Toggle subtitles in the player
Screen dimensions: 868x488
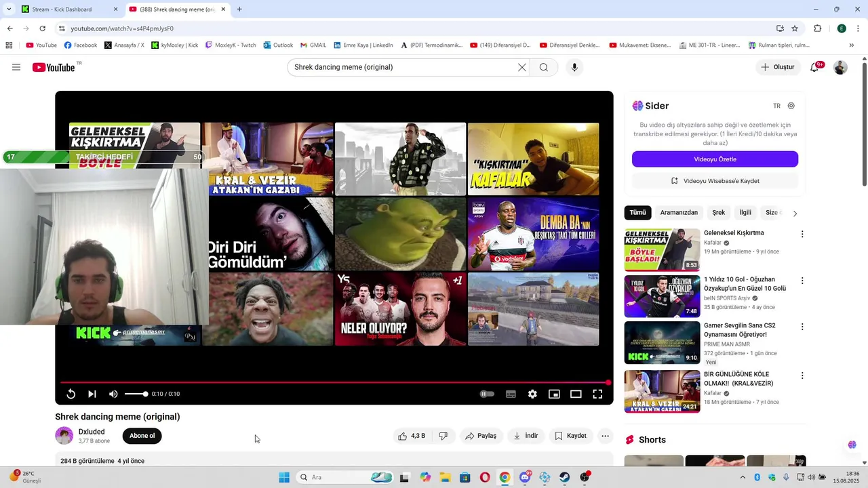click(511, 394)
